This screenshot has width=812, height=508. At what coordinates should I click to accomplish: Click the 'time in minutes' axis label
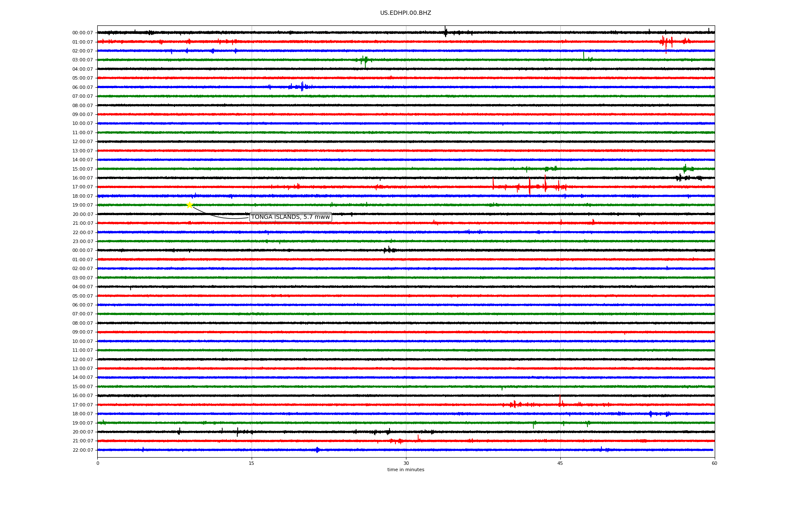405,470
